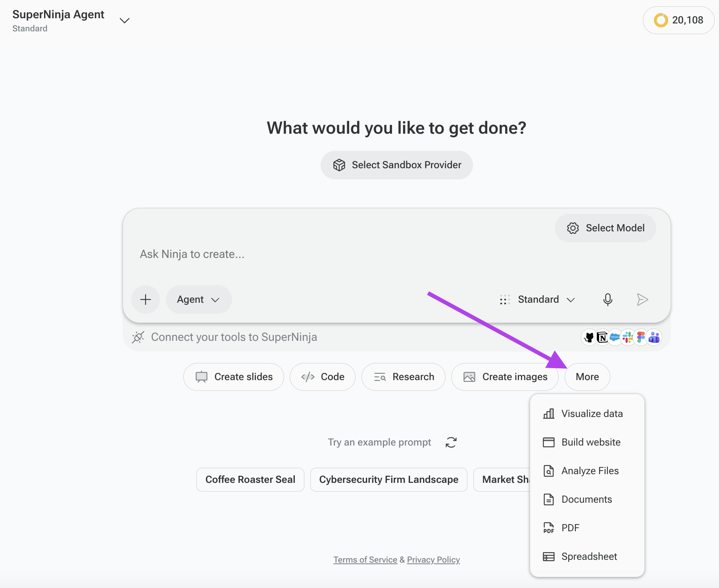The image size is (719, 588).
Task: Click the plus attachment button
Action: click(146, 300)
